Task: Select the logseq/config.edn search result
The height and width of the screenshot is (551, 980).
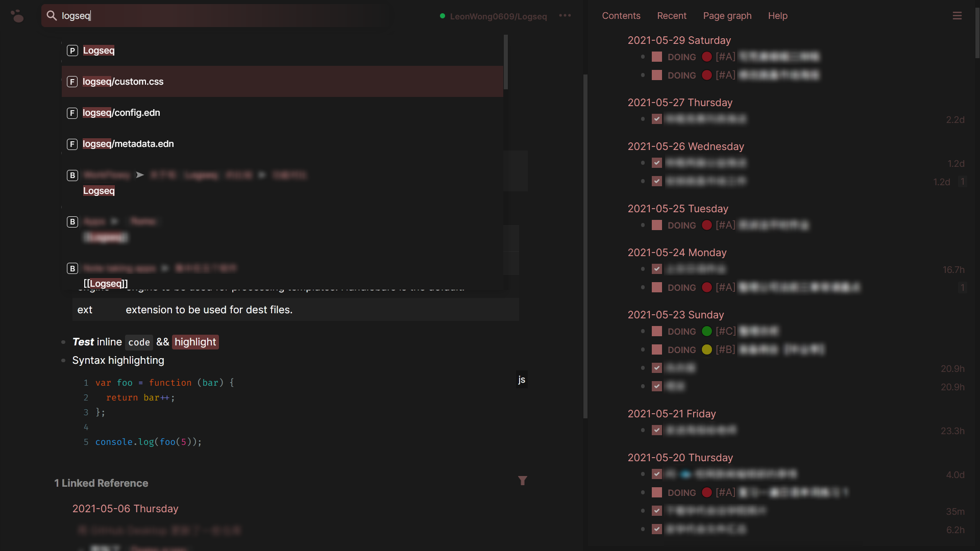Action: (121, 113)
